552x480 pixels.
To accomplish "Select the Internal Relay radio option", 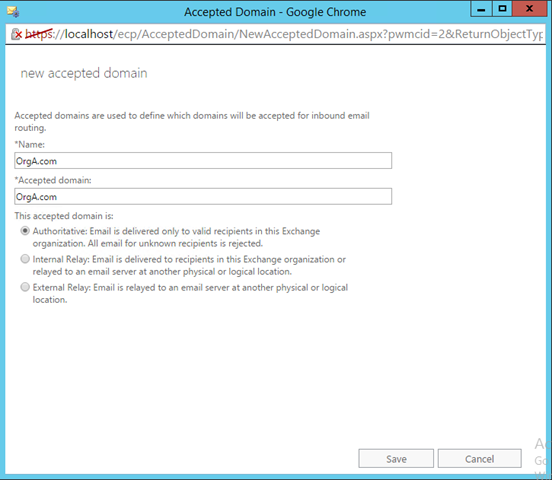I will [25, 259].
